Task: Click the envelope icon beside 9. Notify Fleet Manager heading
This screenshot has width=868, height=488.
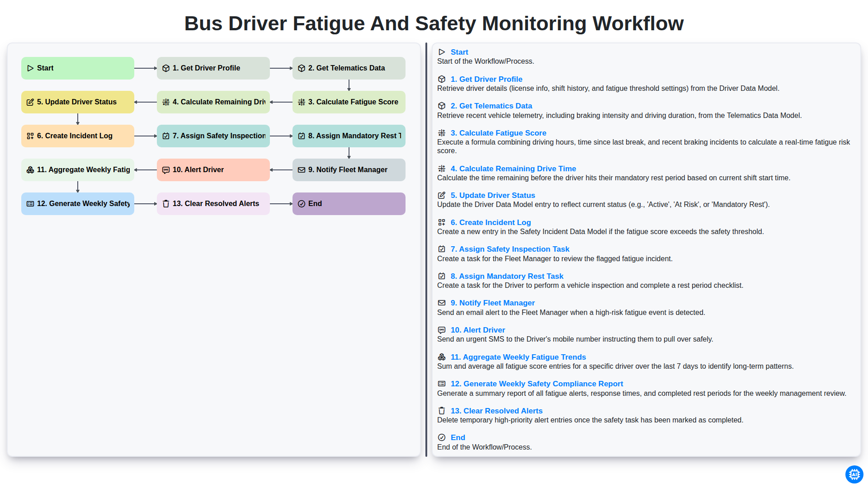Action: click(x=442, y=303)
